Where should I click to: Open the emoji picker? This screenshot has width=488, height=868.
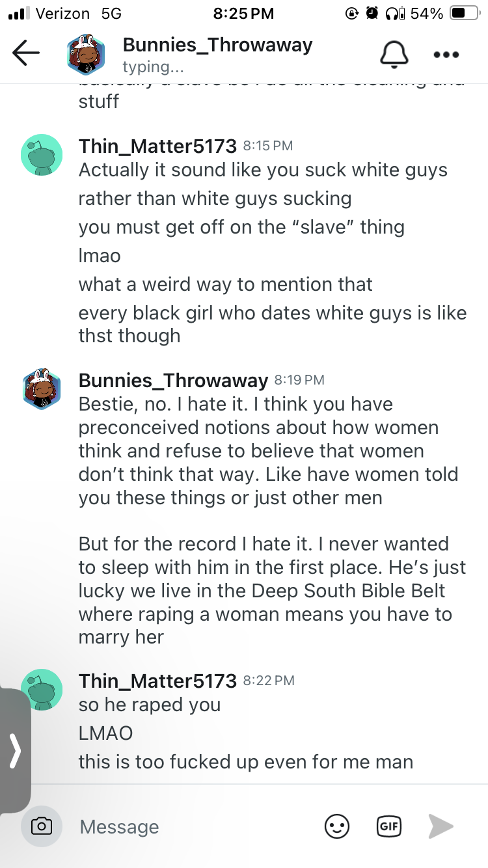tap(337, 826)
